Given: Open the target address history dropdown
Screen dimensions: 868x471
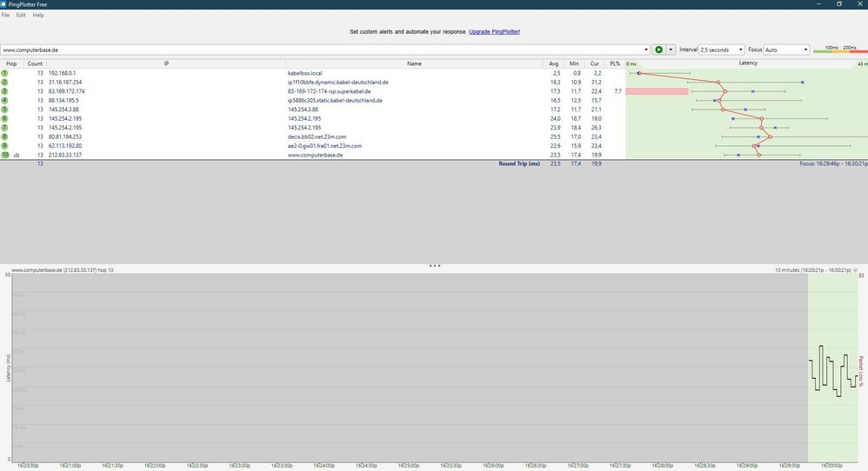Looking at the screenshot, I should [x=645, y=50].
